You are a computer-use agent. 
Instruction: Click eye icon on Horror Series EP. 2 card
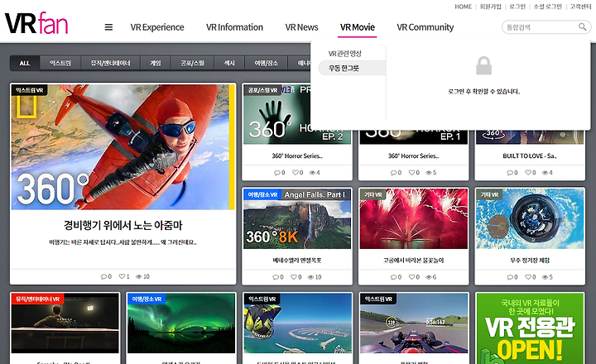[312, 173]
